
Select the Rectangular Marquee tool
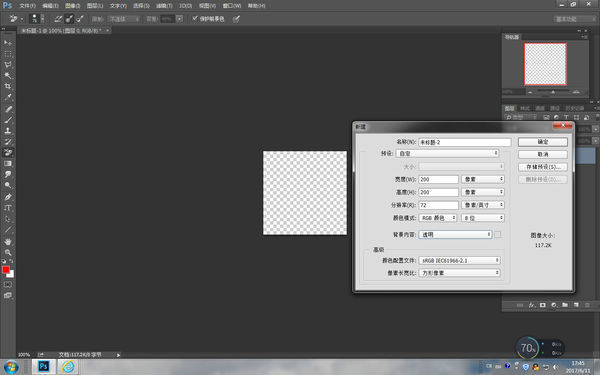[8, 54]
